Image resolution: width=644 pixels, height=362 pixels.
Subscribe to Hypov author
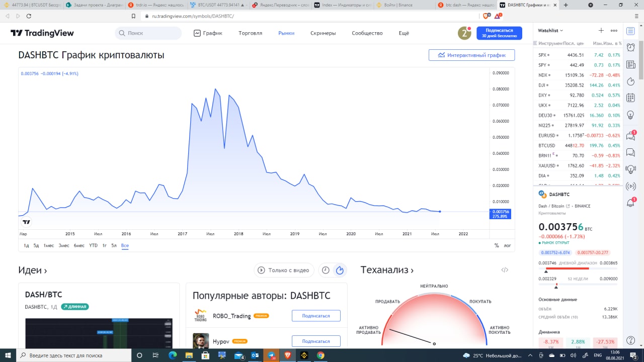point(316,341)
